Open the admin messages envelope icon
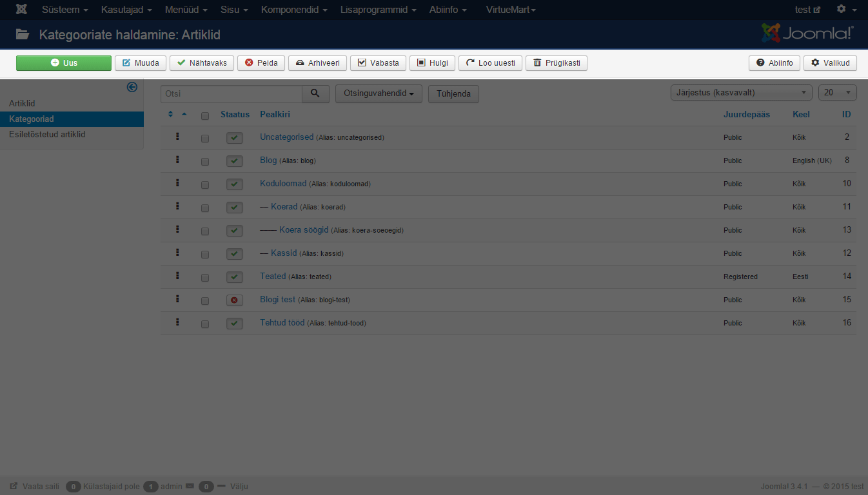 pyautogui.click(x=190, y=486)
